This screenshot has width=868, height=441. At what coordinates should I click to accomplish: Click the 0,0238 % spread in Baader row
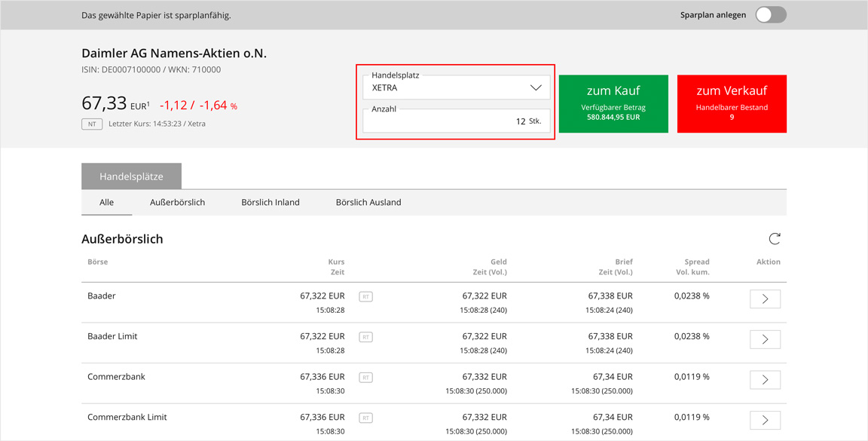pos(692,296)
